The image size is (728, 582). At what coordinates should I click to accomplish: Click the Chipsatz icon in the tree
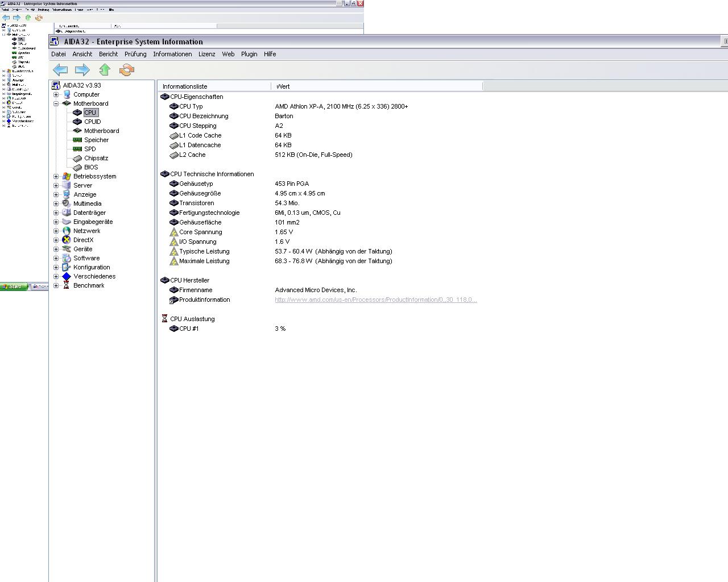click(x=77, y=158)
